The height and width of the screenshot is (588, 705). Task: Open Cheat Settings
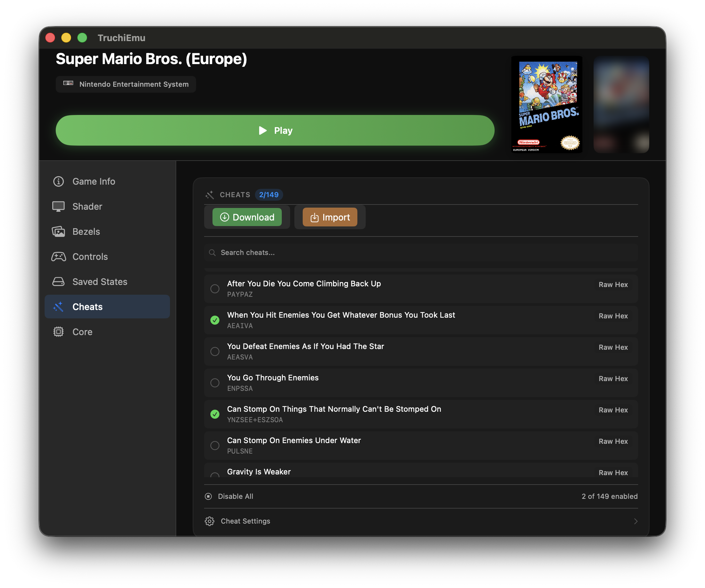pos(421,521)
